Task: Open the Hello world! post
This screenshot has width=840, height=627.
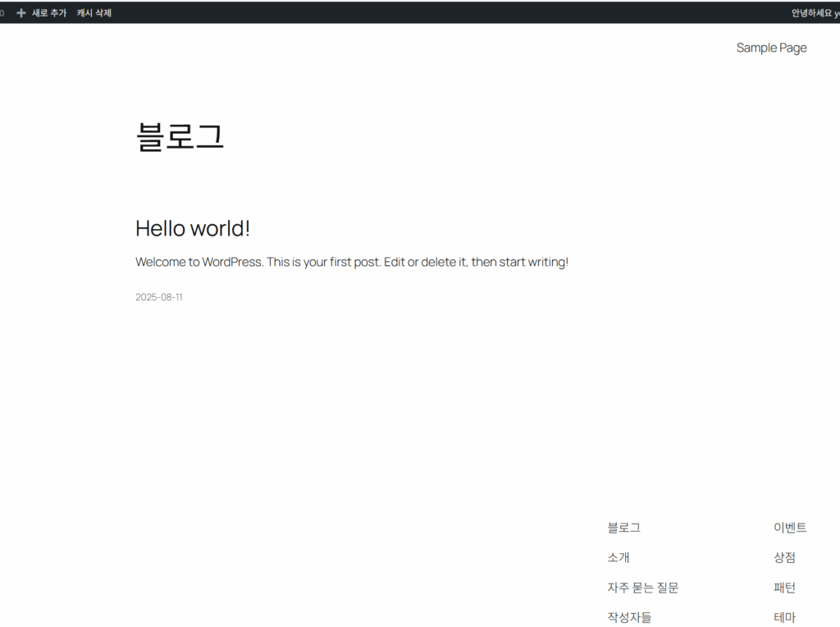Action: pyautogui.click(x=192, y=228)
